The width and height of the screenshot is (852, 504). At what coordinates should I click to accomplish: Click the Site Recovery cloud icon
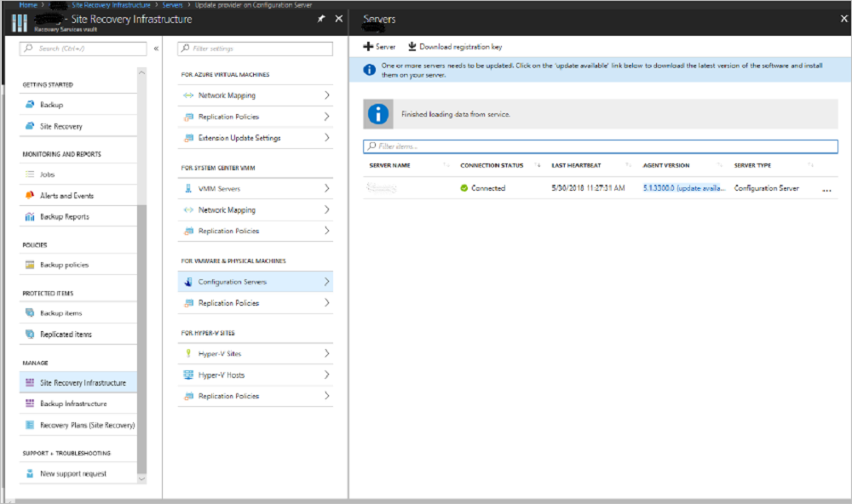pos(30,126)
